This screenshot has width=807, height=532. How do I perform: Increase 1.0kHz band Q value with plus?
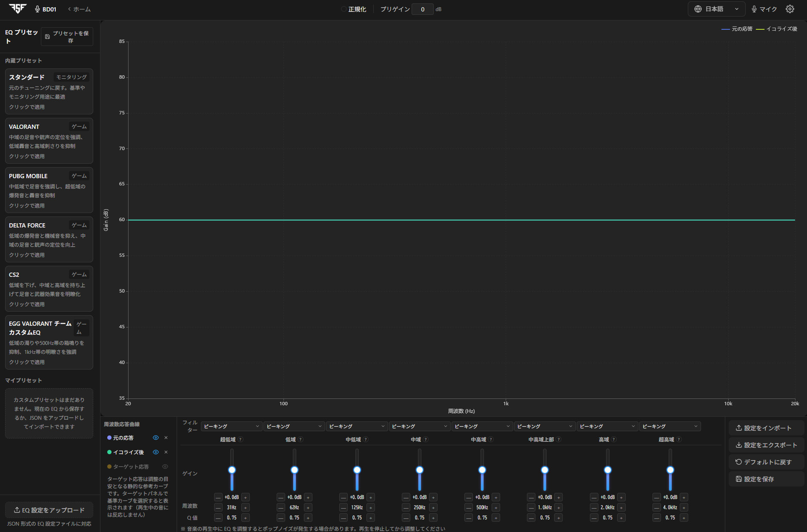pyautogui.click(x=559, y=518)
